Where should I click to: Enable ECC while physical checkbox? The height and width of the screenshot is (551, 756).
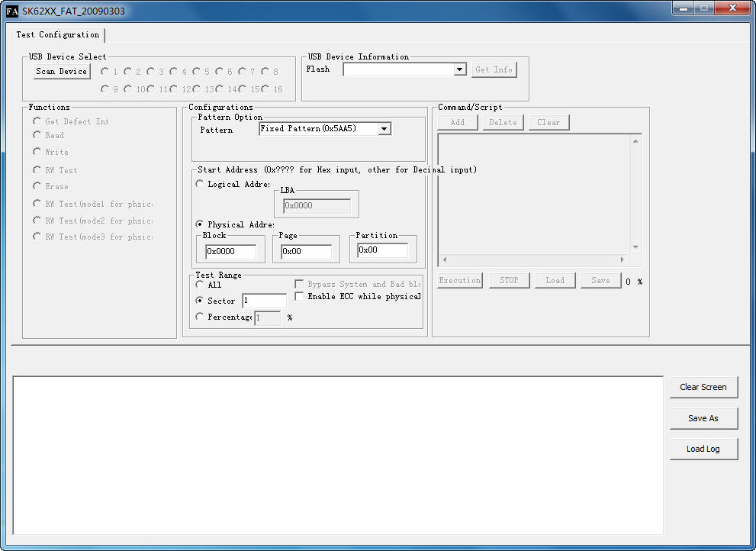click(x=300, y=296)
